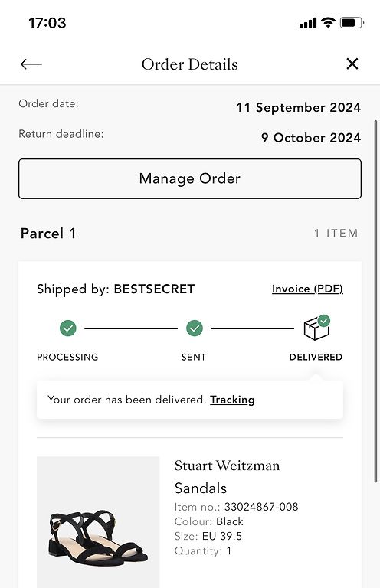The width and height of the screenshot is (380, 588).
Task: Click the vertical scrollbar on the right
Action: [x=375, y=301]
